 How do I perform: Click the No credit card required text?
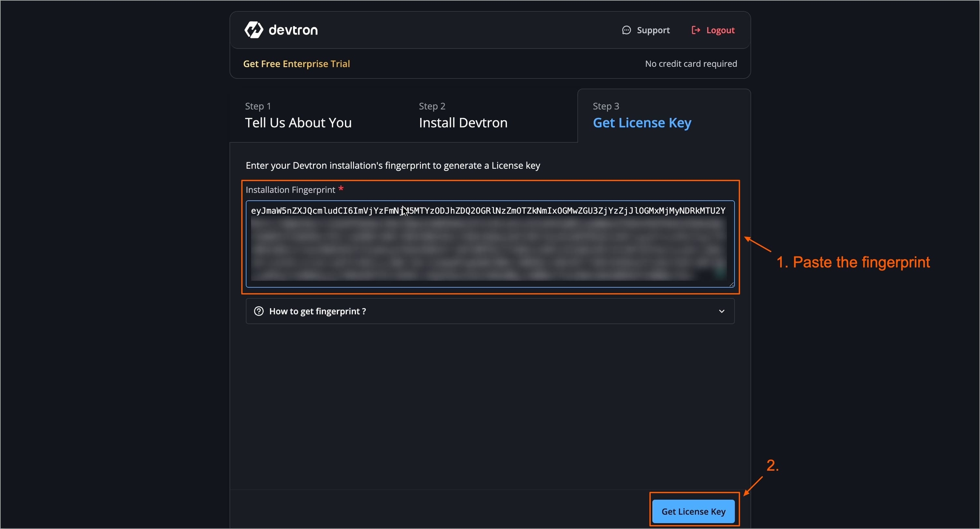pyautogui.click(x=691, y=64)
